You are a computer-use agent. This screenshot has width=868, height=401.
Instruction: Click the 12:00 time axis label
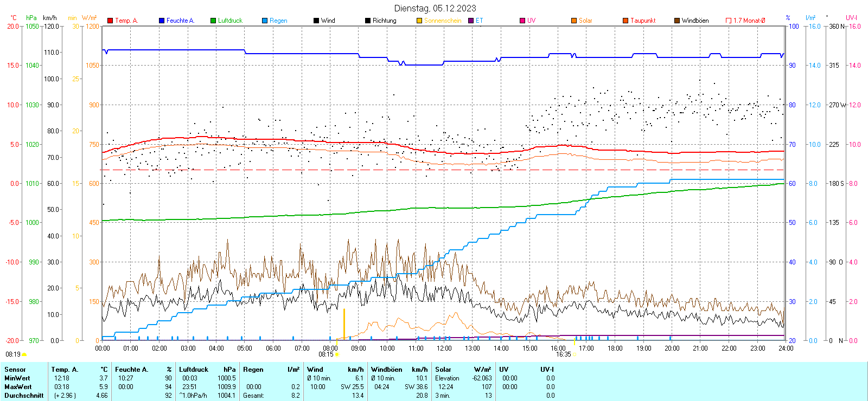click(x=444, y=348)
